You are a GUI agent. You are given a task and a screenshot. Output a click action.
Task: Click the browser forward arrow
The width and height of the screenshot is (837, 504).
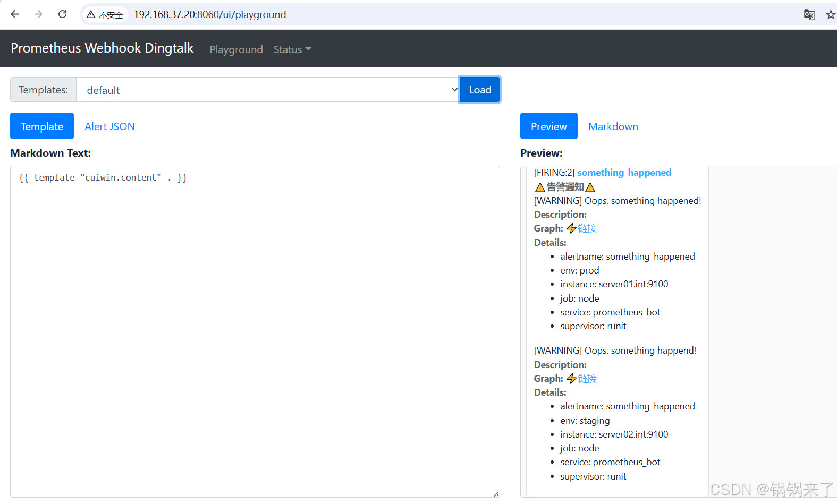tap(38, 14)
